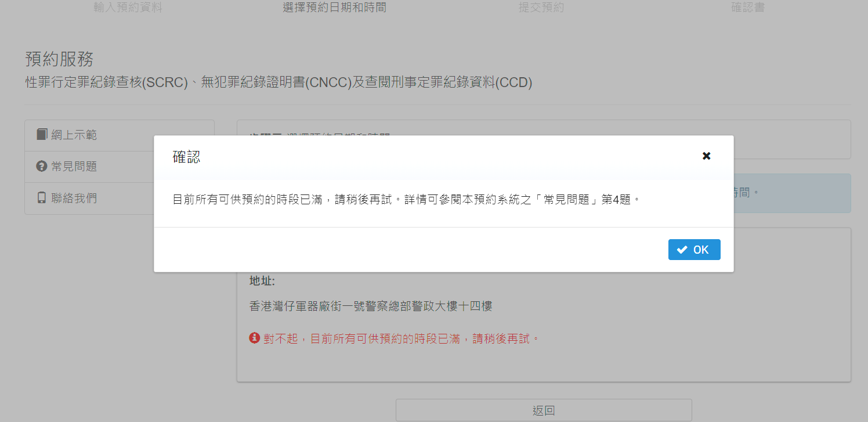Click the 預約服務 page heading
This screenshot has width=868, height=422.
59,59
